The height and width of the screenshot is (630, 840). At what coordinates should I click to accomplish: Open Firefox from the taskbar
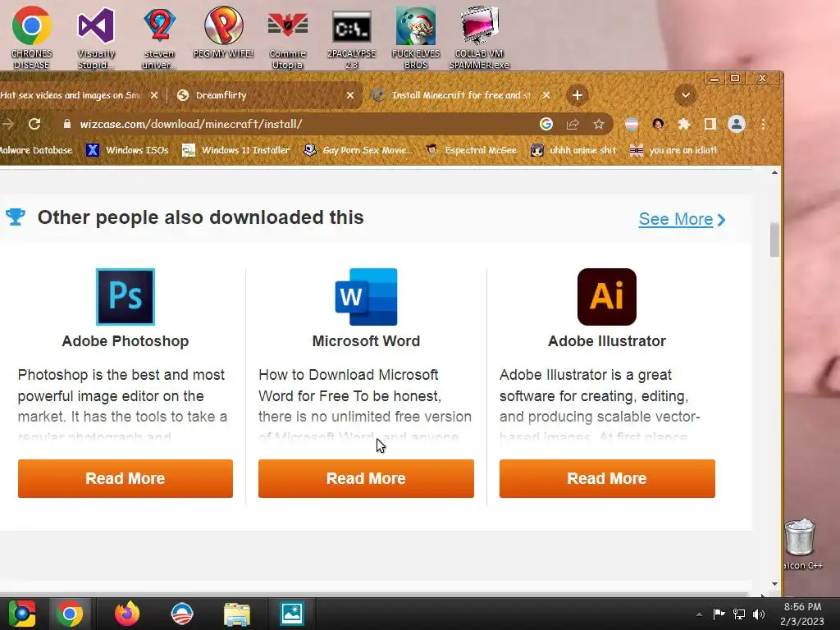[x=127, y=614]
